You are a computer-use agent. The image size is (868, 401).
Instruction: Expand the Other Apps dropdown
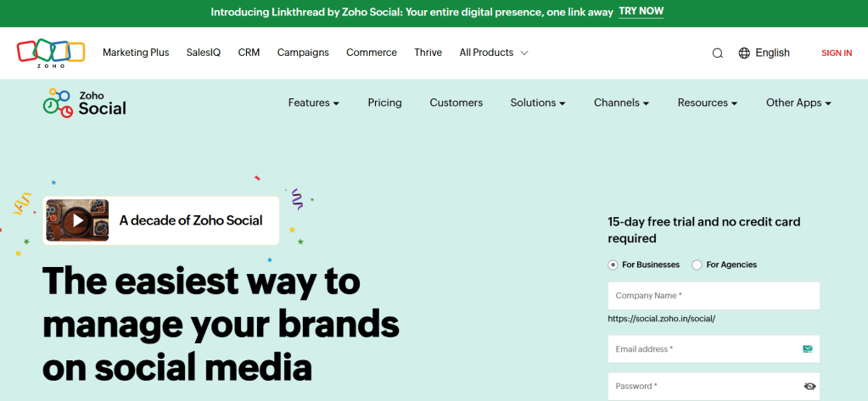pos(798,103)
